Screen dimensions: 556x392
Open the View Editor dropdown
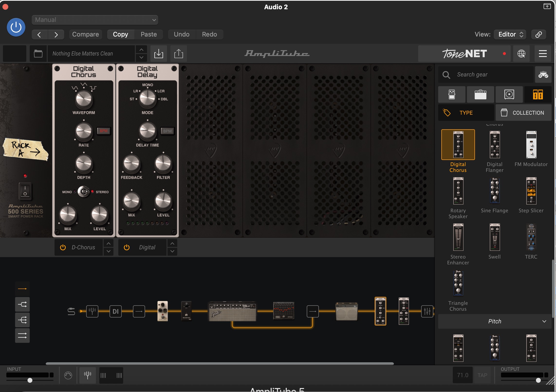point(510,34)
